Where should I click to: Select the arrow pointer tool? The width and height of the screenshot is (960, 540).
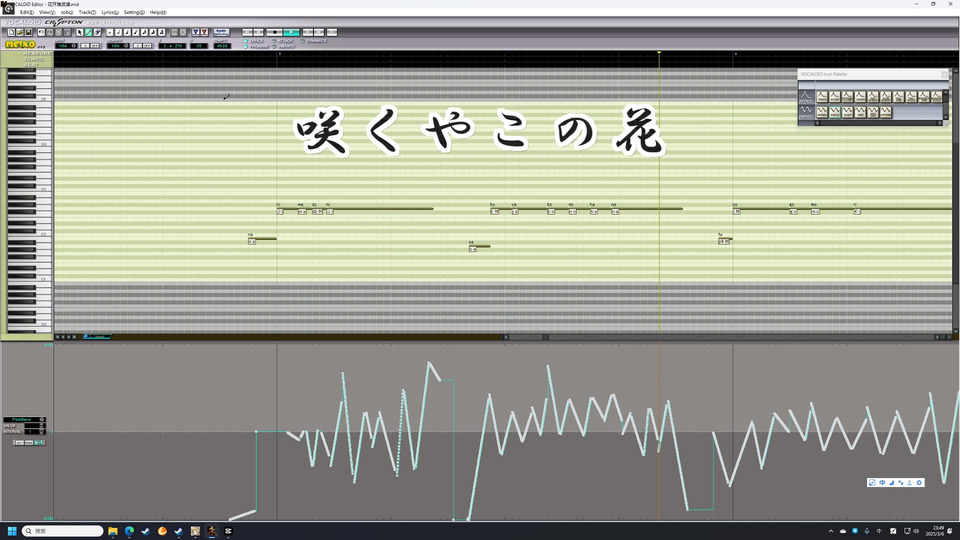tap(80, 32)
